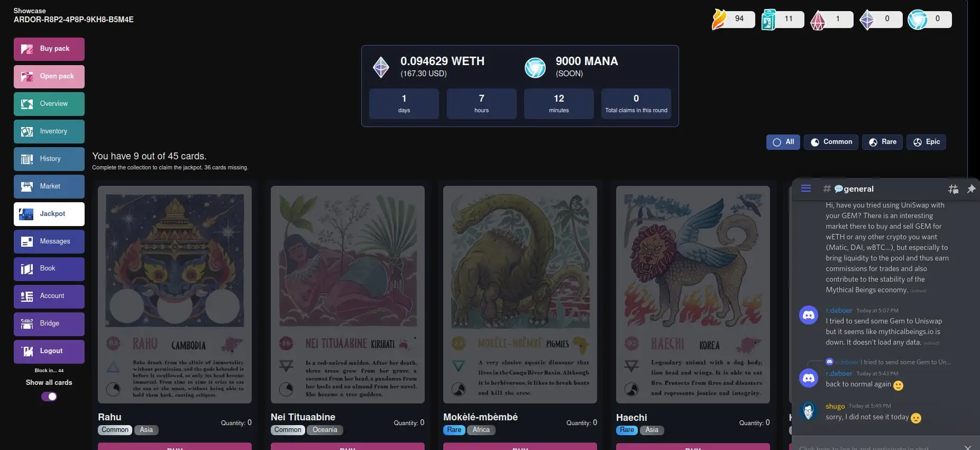
Task: Open the threads icon in chat header
Action: click(953, 188)
